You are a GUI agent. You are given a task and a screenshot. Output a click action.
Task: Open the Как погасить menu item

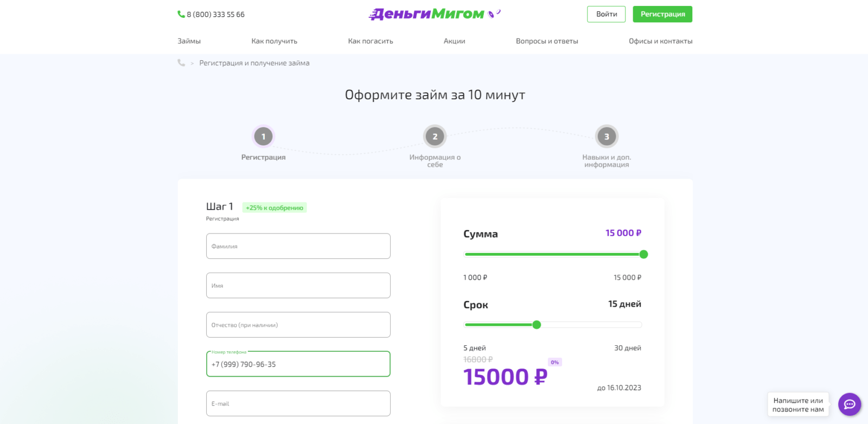point(371,41)
